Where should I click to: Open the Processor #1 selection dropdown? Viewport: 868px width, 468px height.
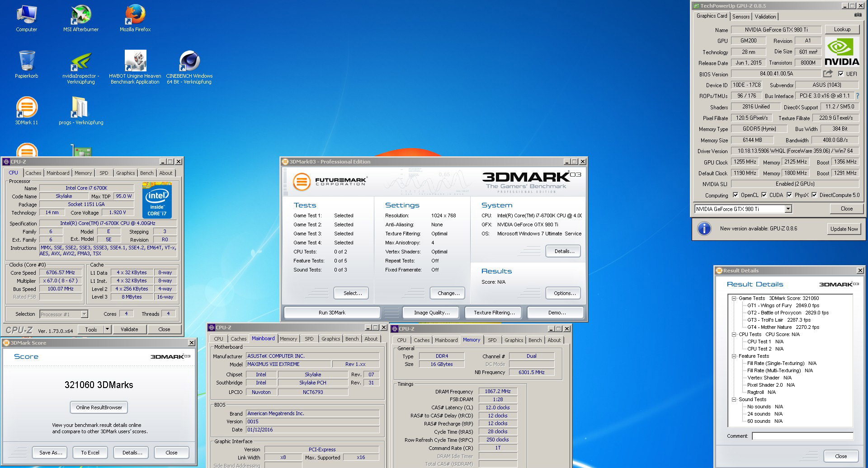(x=84, y=314)
